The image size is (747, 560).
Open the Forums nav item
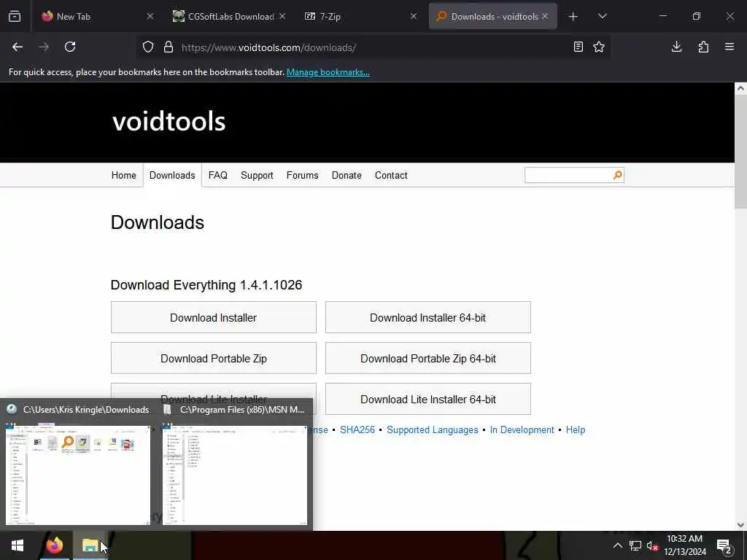coord(302,175)
